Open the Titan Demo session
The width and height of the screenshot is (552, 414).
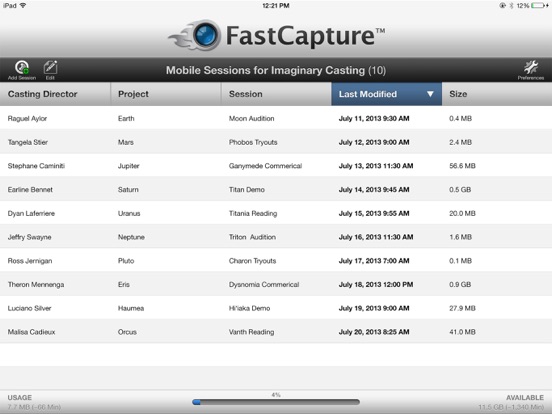[x=246, y=189]
